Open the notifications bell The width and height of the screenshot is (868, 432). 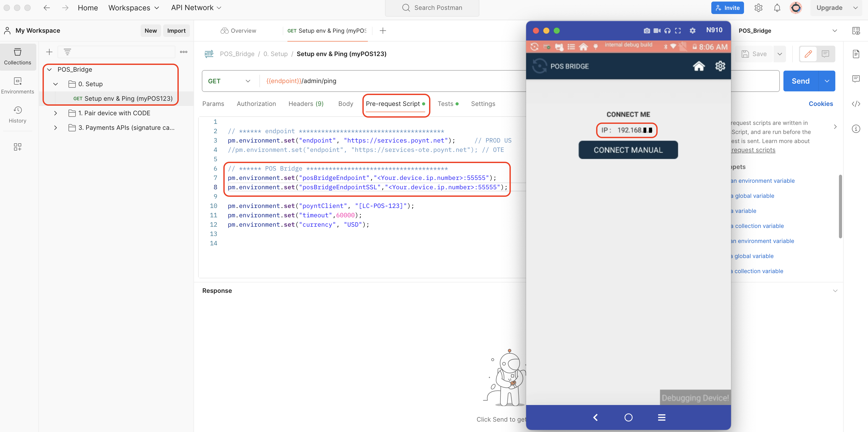point(777,8)
